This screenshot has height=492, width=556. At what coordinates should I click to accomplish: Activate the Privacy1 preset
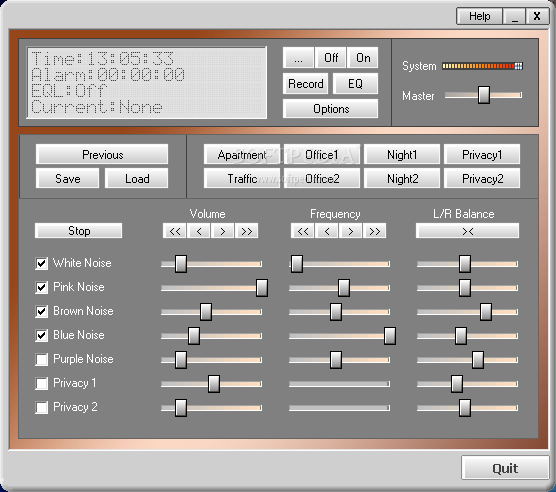point(482,155)
